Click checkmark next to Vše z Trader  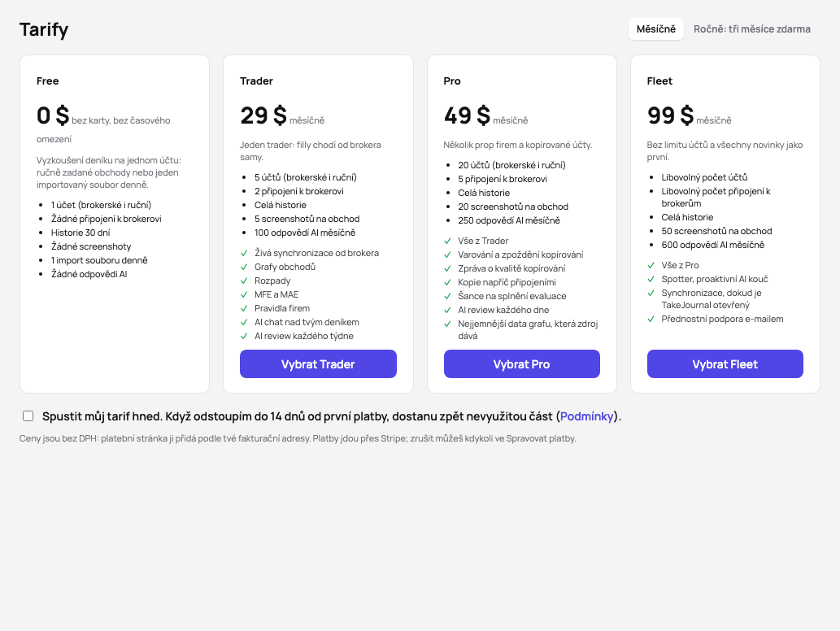pos(447,241)
